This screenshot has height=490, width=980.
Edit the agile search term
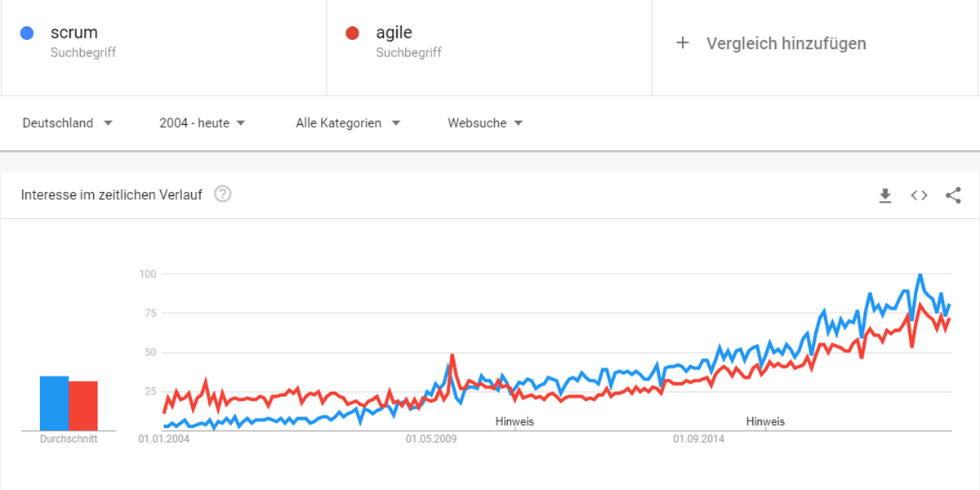[394, 33]
